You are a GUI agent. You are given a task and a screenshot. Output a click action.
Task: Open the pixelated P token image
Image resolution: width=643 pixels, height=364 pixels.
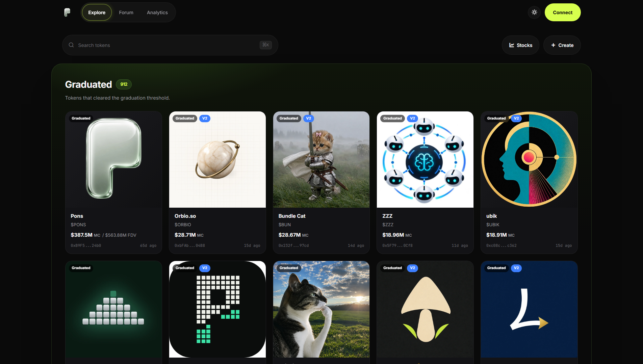point(217,309)
